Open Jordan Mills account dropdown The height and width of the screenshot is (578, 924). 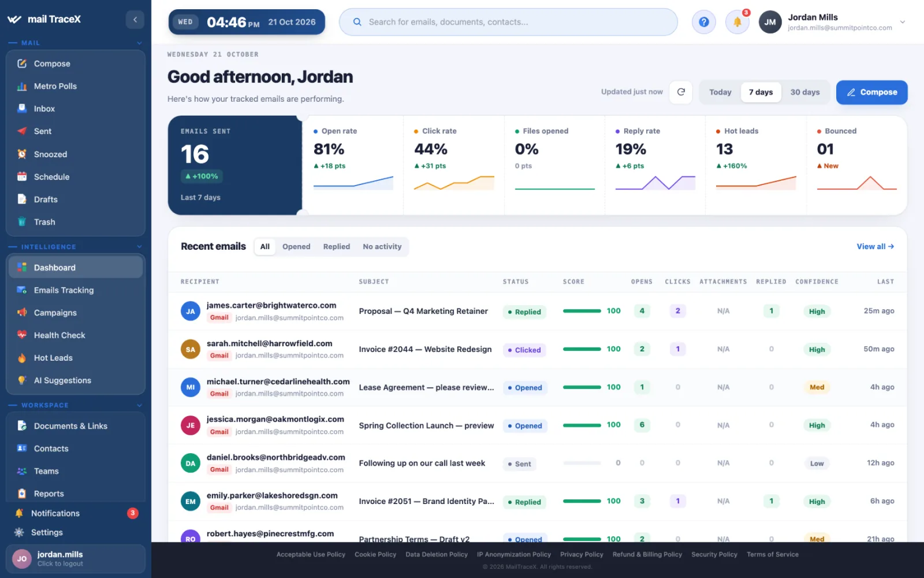[832, 22]
